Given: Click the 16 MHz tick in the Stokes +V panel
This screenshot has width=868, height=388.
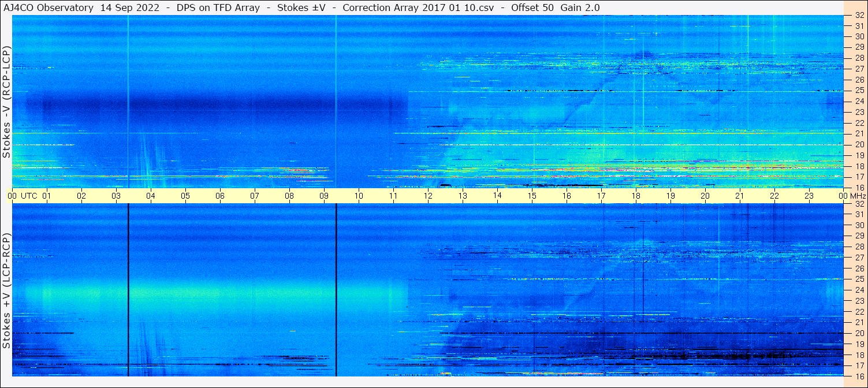Looking at the screenshot, I should (859, 376).
